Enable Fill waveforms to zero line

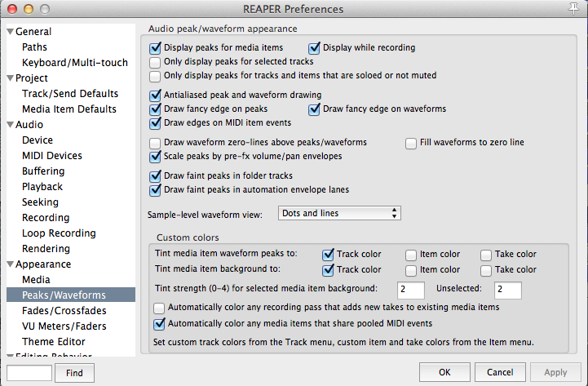pyautogui.click(x=411, y=143)
